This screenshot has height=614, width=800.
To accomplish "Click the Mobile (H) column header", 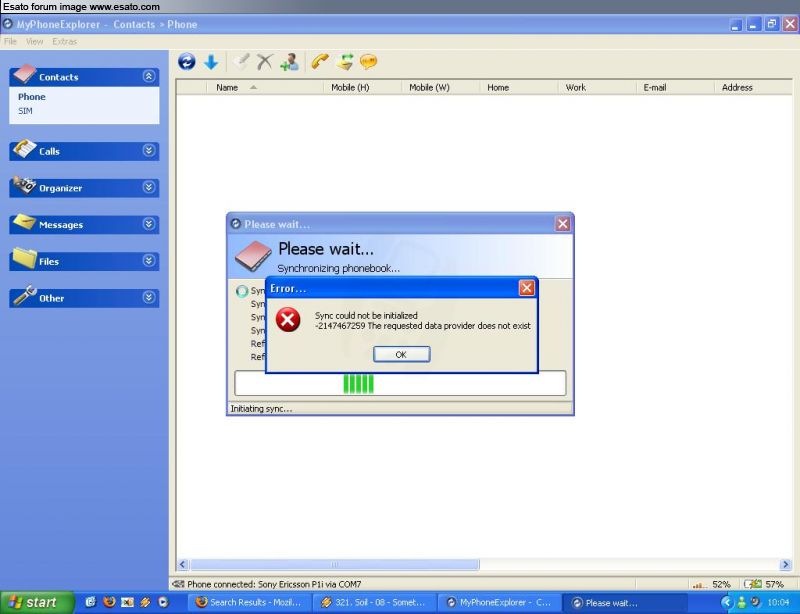I will [x=362, y=87].
